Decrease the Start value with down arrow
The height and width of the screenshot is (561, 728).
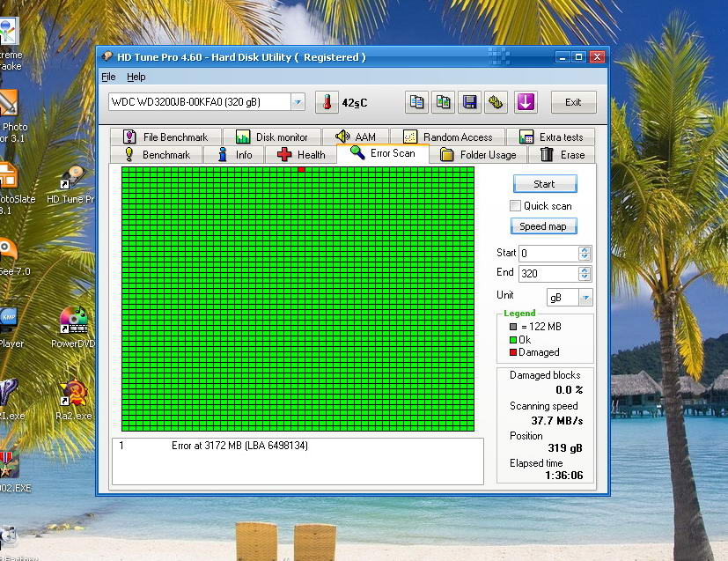point(585,257)
